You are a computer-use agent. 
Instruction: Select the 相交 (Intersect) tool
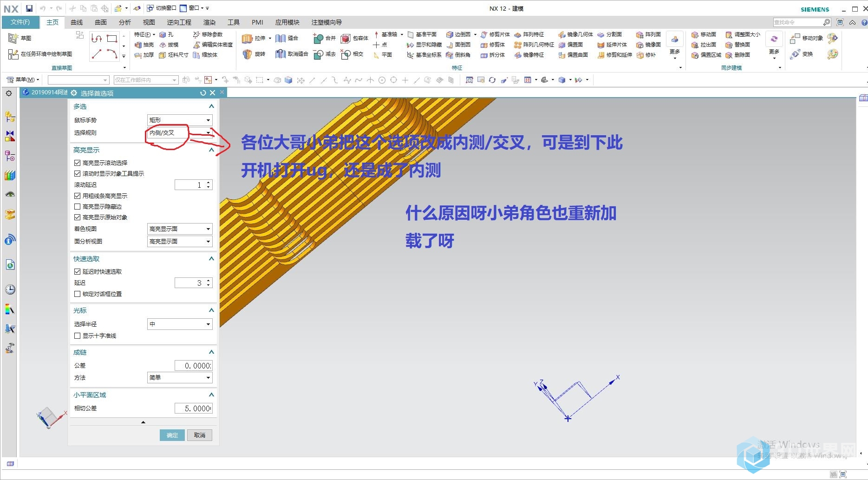coord(352,54)
